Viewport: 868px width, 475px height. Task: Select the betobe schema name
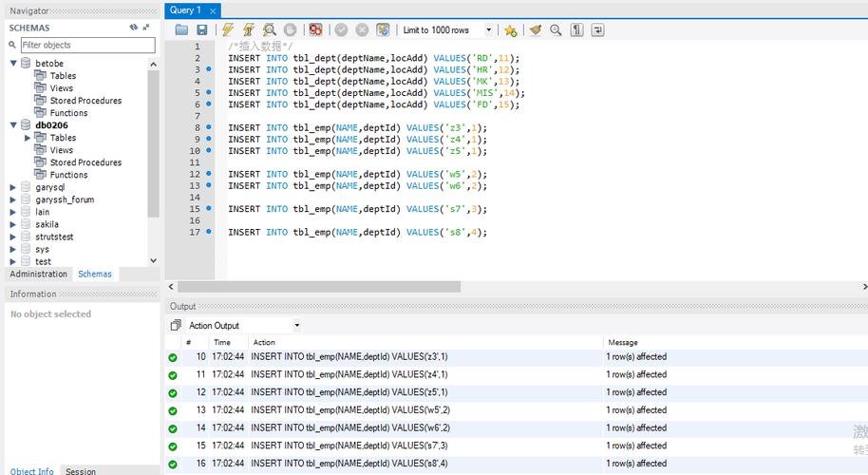49,63
